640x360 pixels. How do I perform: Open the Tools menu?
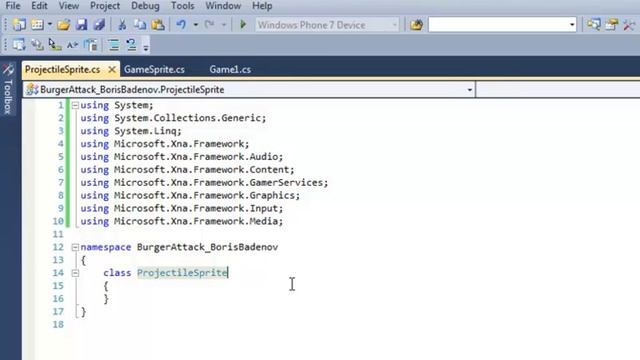pyautogui.click(x=182, y=6)
